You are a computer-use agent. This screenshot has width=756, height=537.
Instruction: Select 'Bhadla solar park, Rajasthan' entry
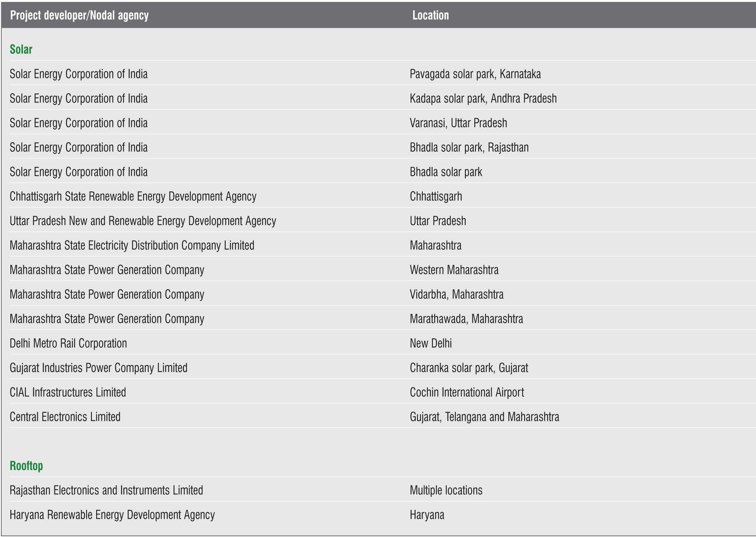point(469,148)
